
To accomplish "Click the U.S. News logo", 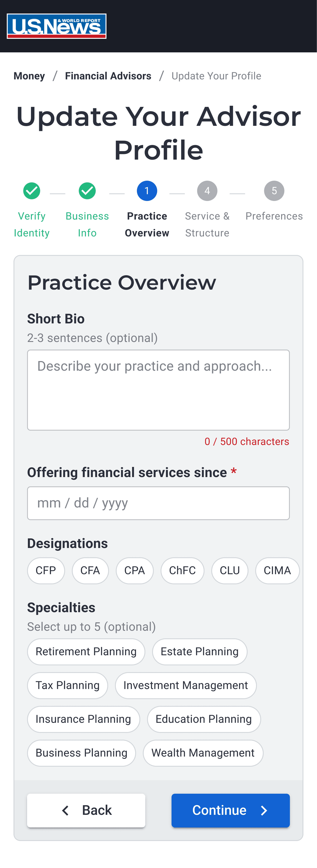I will coord(56,26).
